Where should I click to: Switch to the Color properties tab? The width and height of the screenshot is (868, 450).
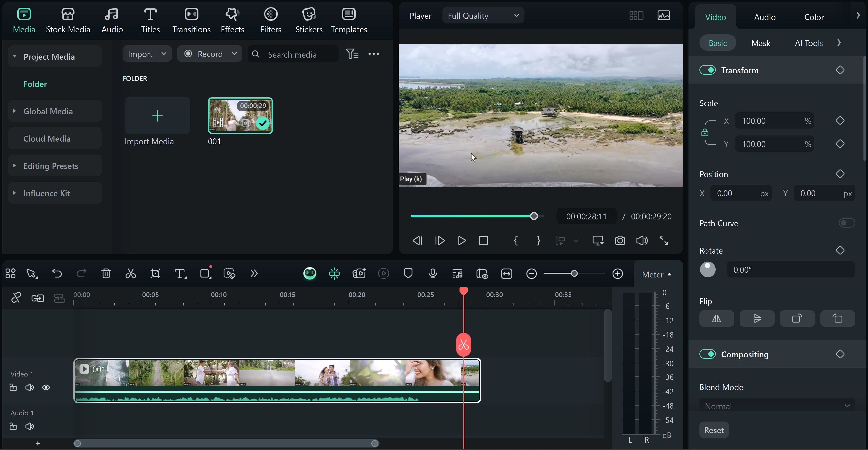coord(814,17)
